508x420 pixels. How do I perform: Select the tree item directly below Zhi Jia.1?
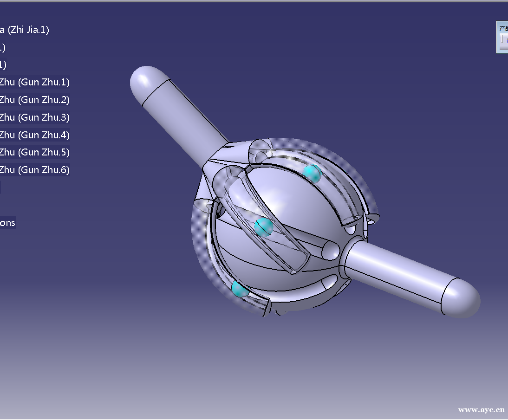pyautogui.click(x=2, y=47)
